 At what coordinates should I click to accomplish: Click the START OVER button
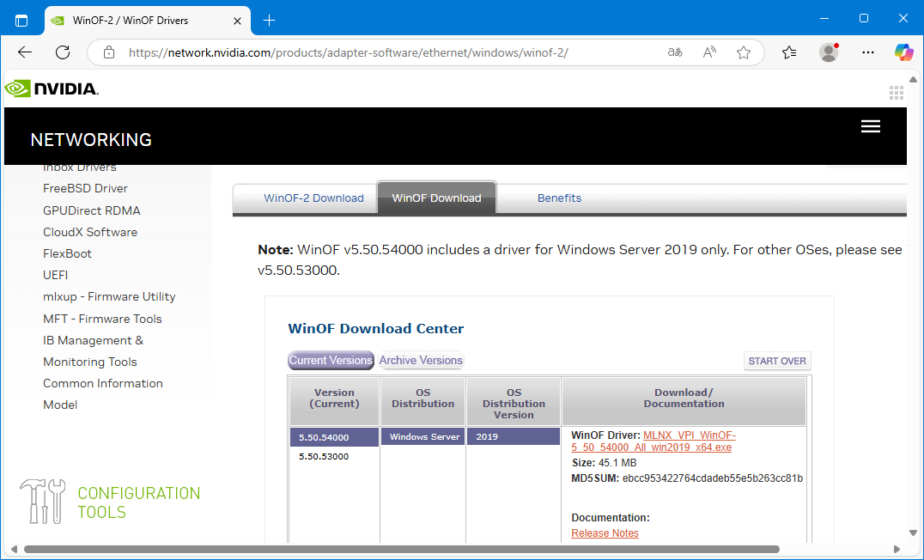point(776,362)
